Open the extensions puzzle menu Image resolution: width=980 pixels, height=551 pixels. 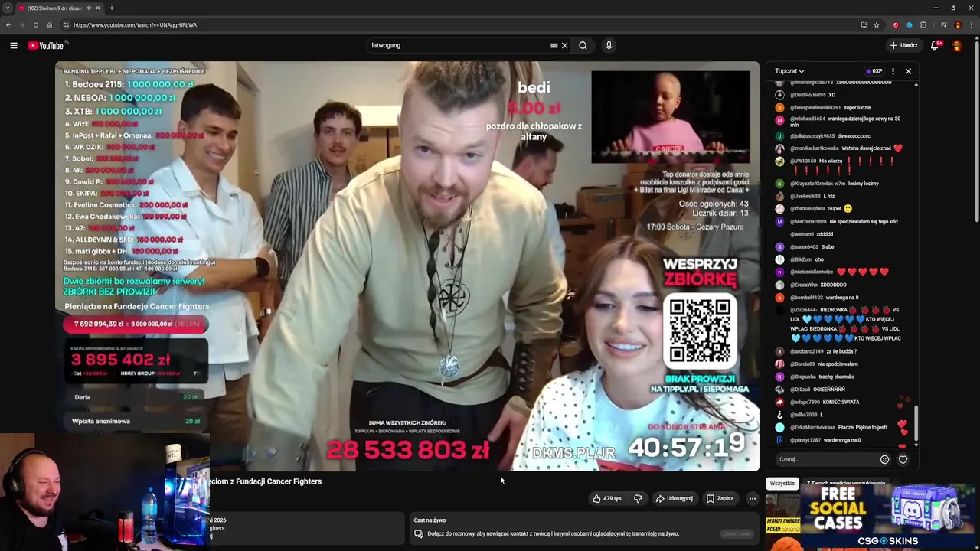coord(923,24)
